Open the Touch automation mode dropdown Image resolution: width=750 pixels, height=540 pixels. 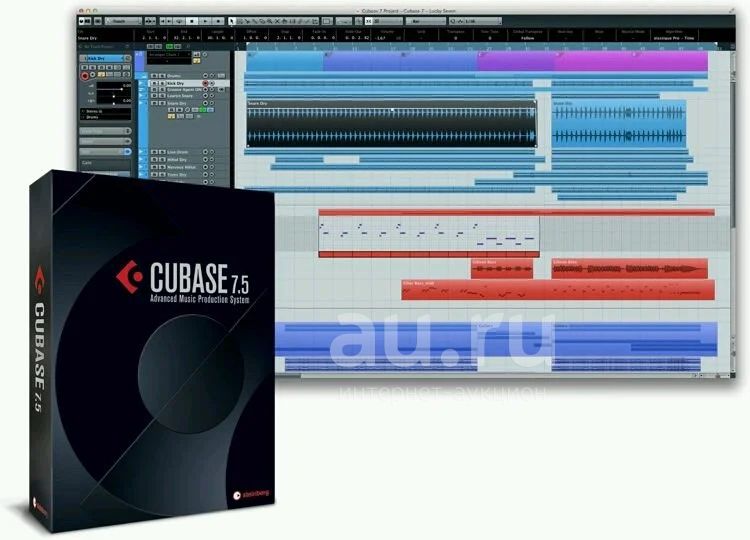coord(123,21)
